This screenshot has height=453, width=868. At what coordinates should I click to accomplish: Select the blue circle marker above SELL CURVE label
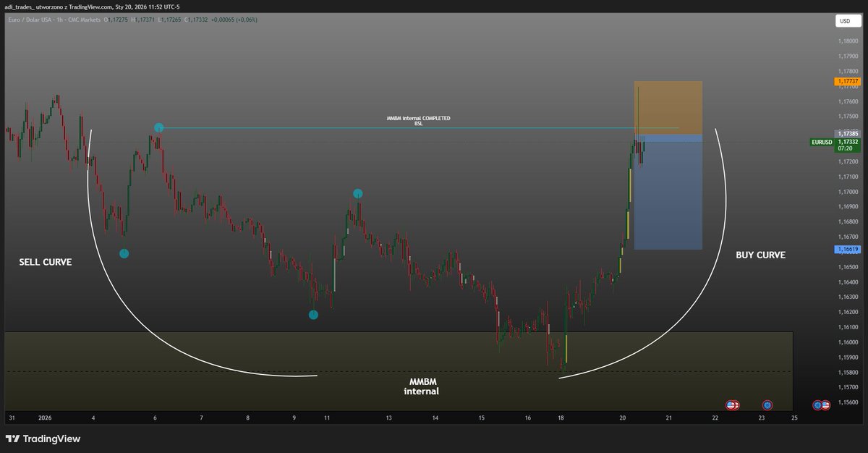(124, 253)
